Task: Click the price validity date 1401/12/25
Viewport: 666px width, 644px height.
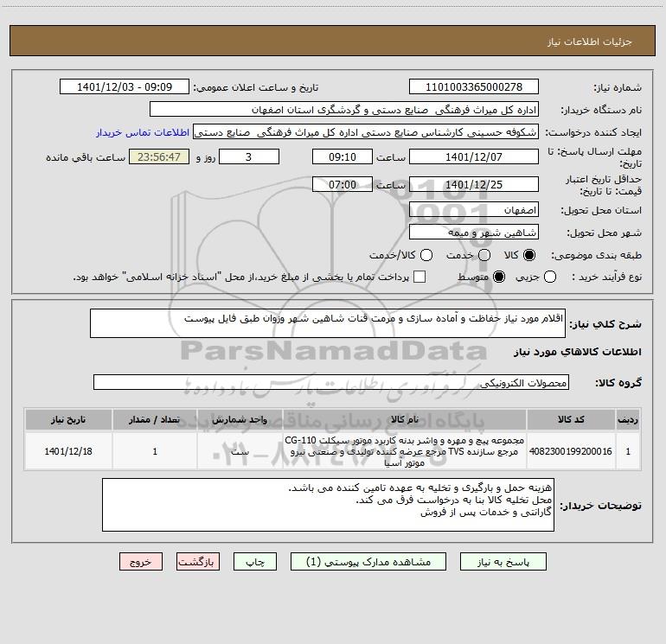Action: point(474,184)
